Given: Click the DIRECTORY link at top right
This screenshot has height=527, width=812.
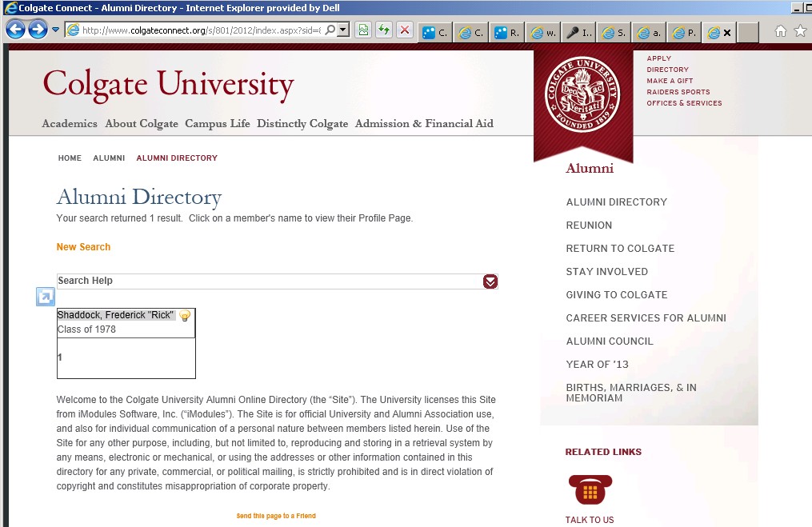Looking at the screenshot, I should [667, 70].
